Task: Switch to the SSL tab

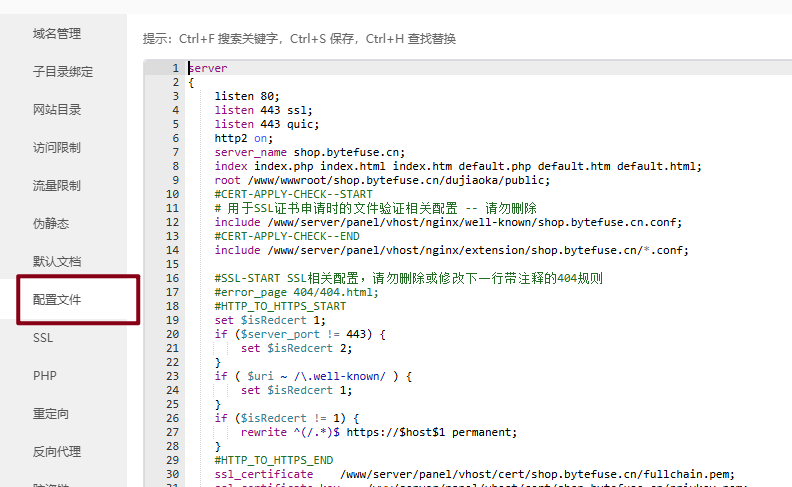Action: [43, 338]
